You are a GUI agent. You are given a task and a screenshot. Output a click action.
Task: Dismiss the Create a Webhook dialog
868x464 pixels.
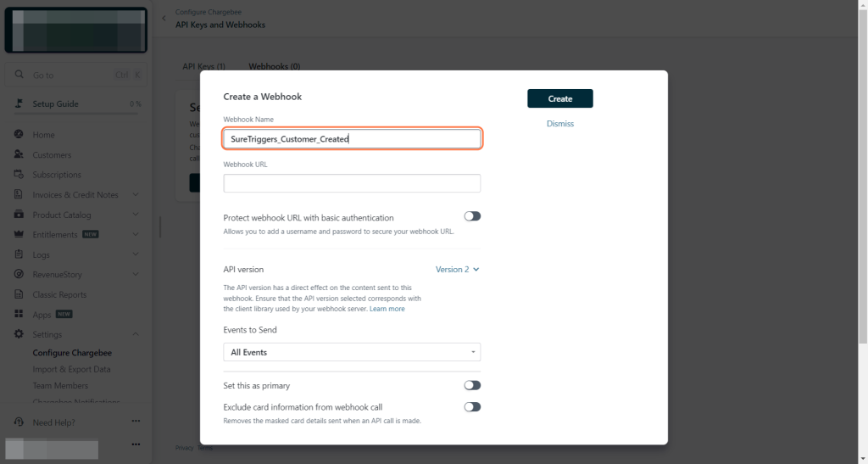pos(560,124)
